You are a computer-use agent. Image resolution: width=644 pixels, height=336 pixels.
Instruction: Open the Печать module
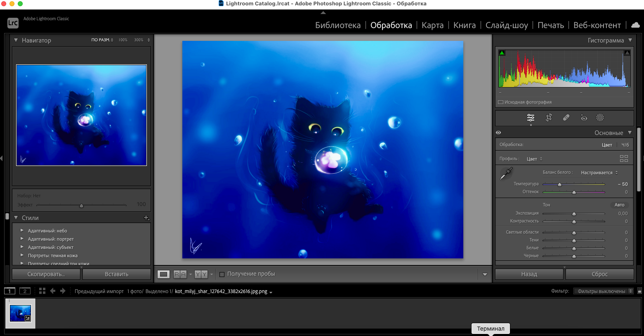point(550,25)
